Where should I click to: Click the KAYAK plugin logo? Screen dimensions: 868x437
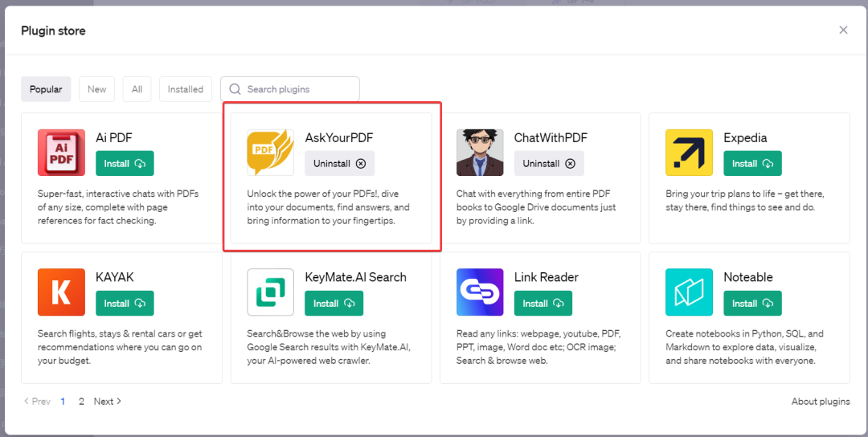[x=61, y=292]
